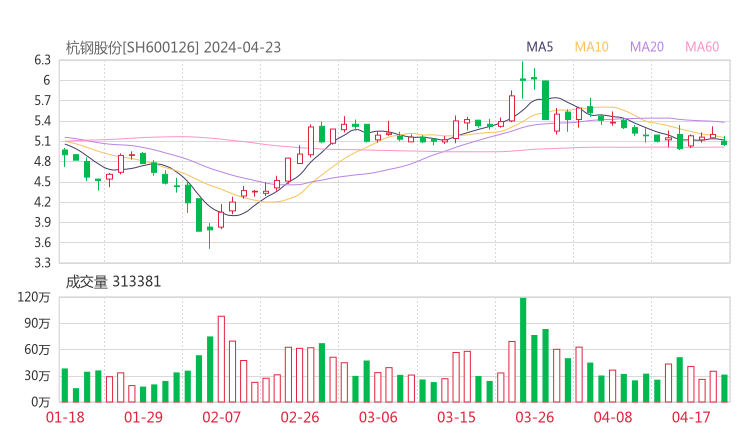
Task: Click the 01-29 date axis label
Action: click(143, 417)
